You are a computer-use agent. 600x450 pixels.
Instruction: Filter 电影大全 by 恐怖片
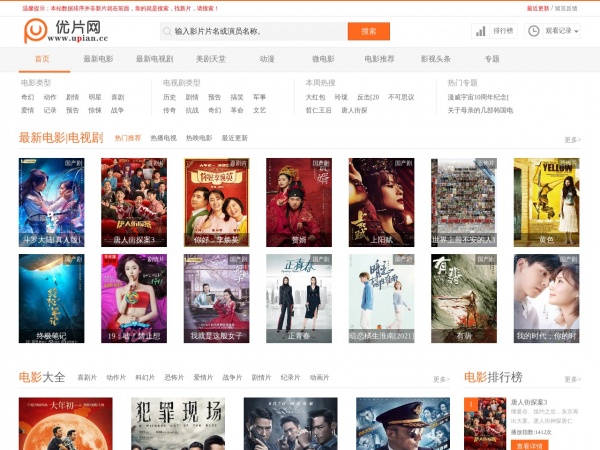pos(174,377)
